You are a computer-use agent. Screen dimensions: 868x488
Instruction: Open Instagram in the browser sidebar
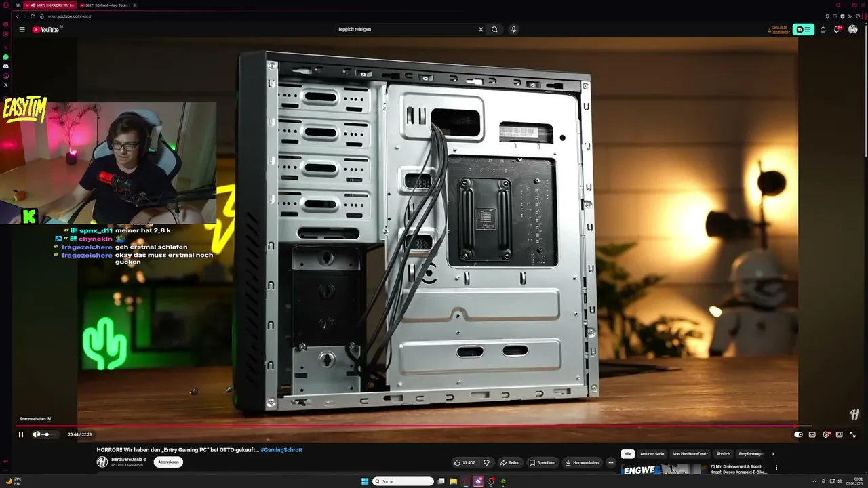pyautogui.click(x=6, y=76)
